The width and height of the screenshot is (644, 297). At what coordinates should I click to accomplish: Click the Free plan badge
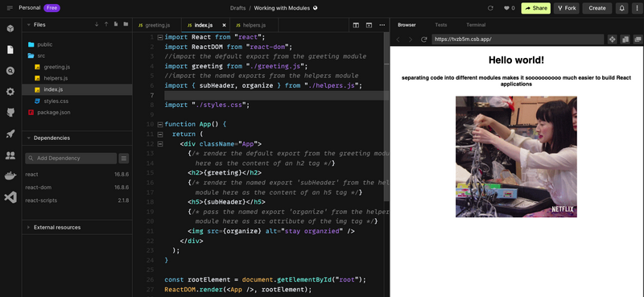(x=52, y=8)
